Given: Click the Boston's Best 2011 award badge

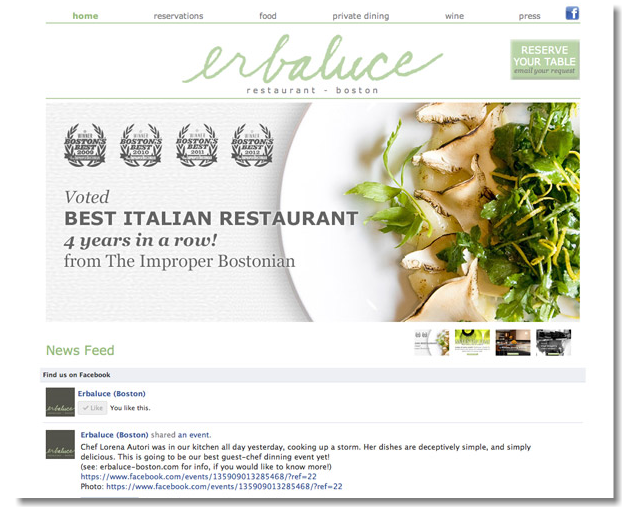Looking at the screenshot, I should (x=197, y=145).
